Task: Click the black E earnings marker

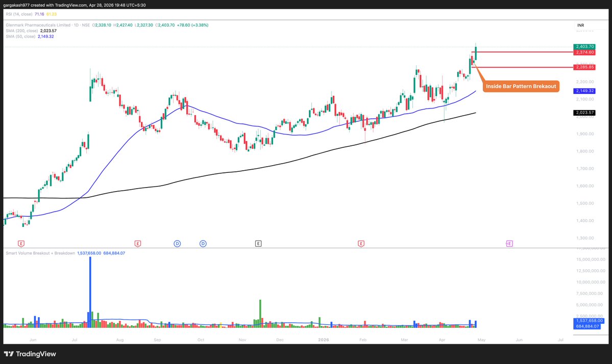Action: click(258, 244)
